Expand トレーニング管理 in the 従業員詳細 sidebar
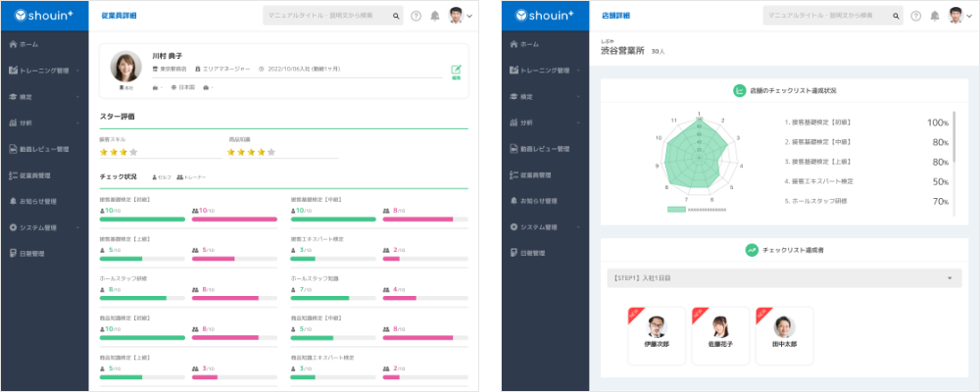 click(x=44, y=71)
